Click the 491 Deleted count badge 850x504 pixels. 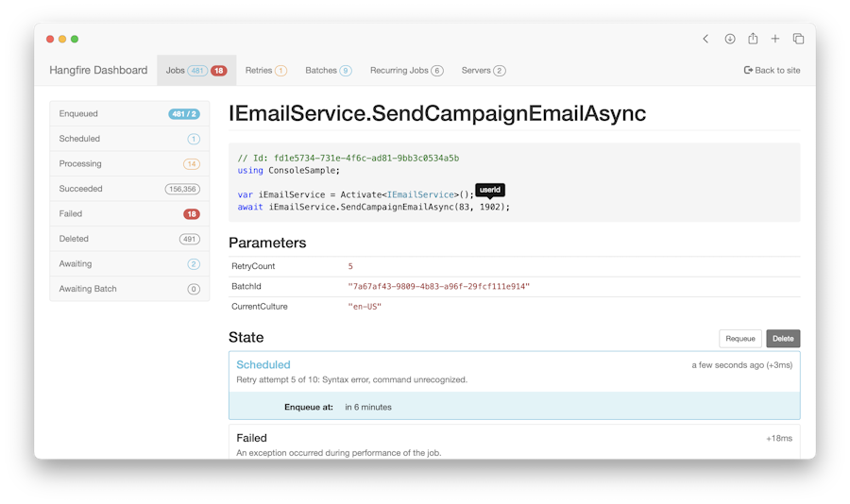tap(189, 239)
